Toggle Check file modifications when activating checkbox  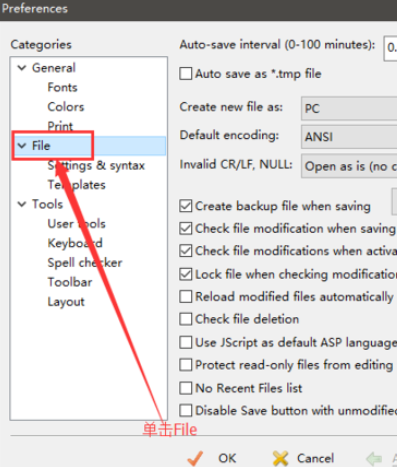coord(186,251)
